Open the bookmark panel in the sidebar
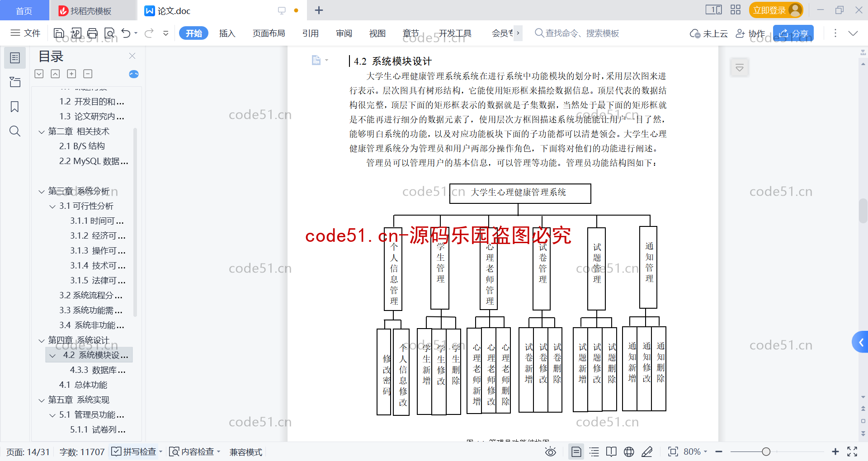This screenshot has width=868, height=461. point(15,107)
